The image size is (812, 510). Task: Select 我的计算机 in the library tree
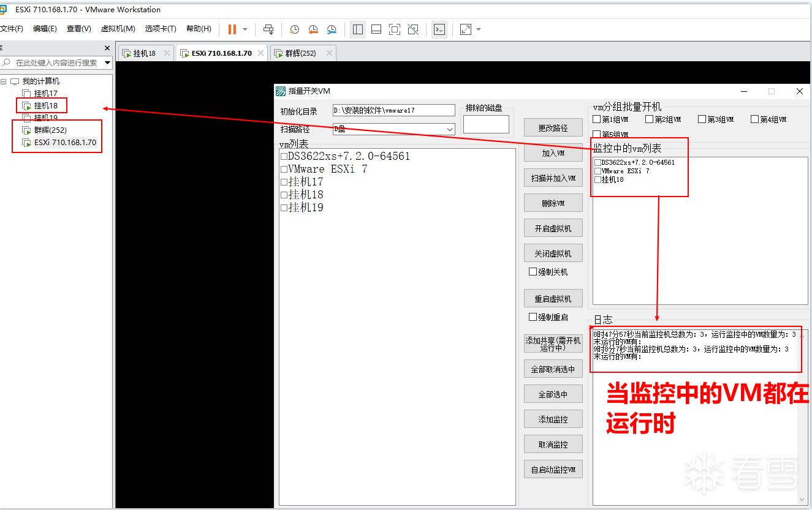(41, 81)
